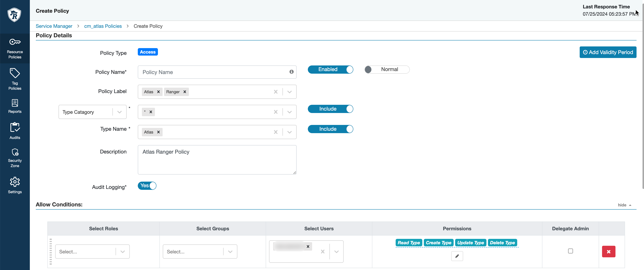Expand Select Roles dropdown

122,252
